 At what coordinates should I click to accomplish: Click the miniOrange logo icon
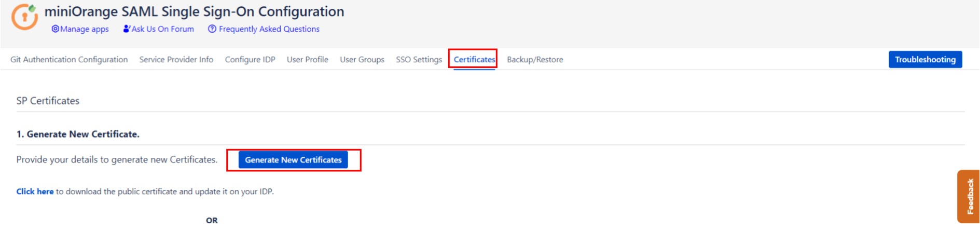click(24, 17)
